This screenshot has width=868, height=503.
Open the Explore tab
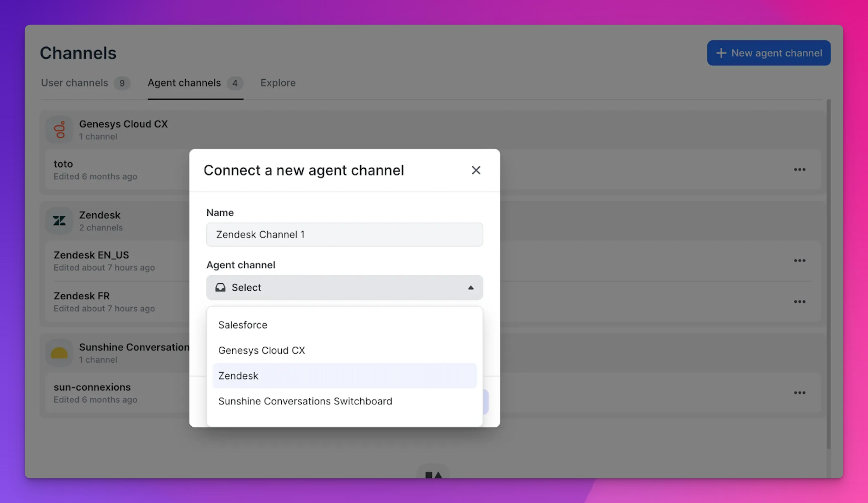click(x=278, y=83)
